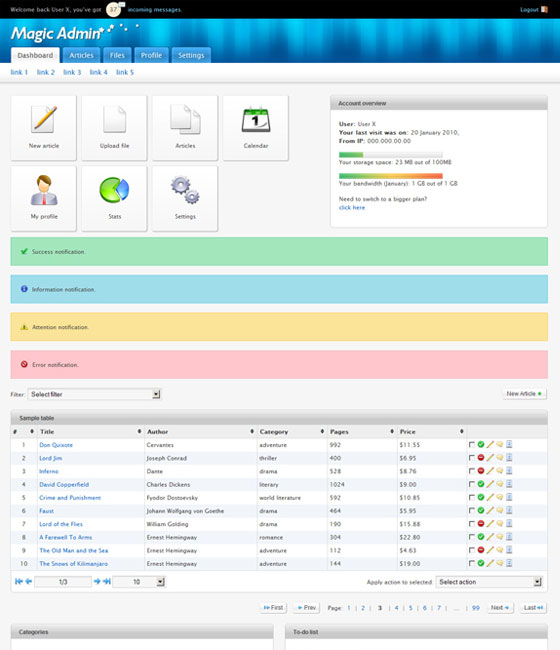Click the edit pencil in Faust row
560x650 pixels.
click(x=490, y=510)
